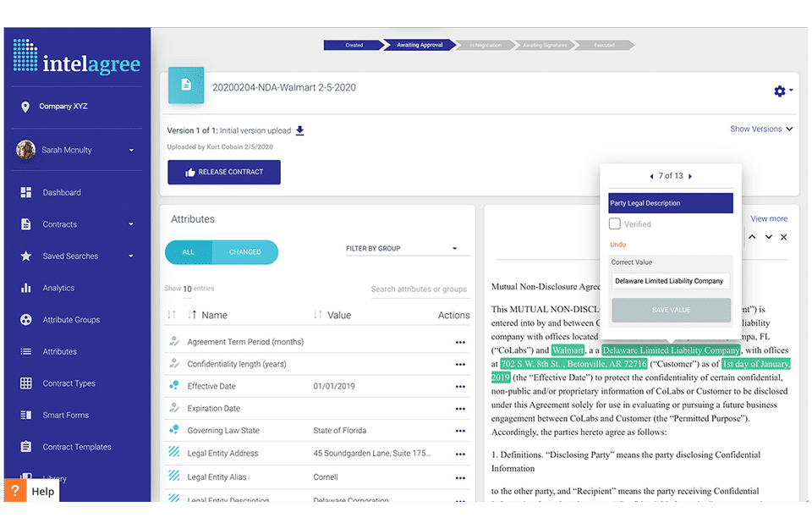Open actions for Agreement Term Period row
This screenshot has height=529, width=812.
click(460, 342)
